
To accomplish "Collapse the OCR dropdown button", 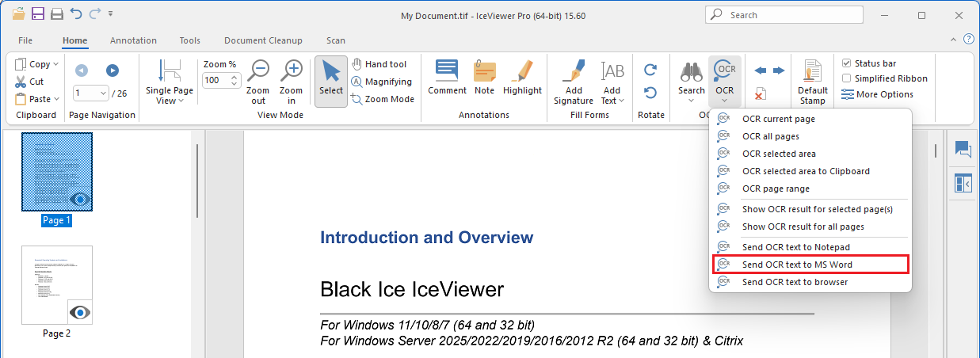I will point(725,82).
